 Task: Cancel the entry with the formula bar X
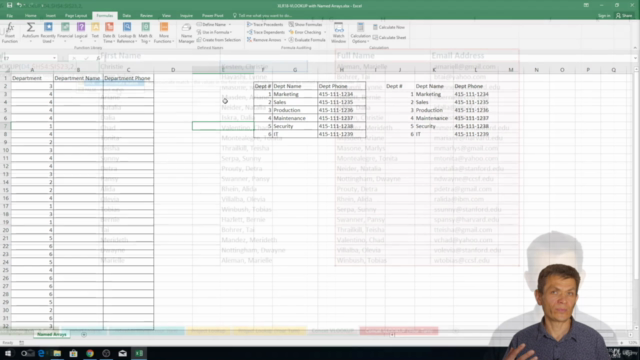pyautogui.click(x=74, y=58)
